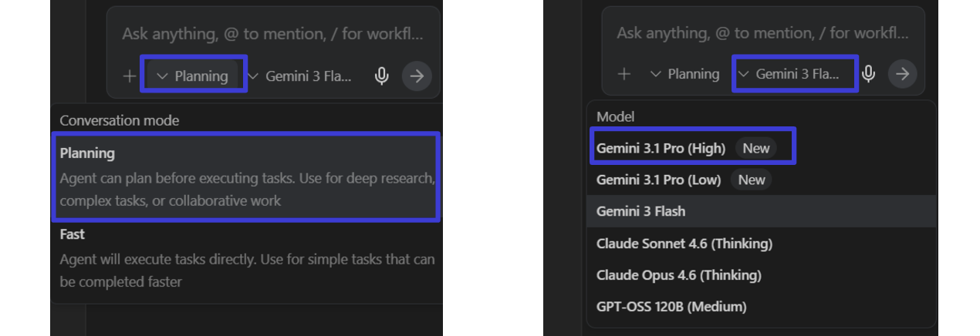The width and height of the screenshot is (980, 336).
Task: Open the highlighted Gemini 3 Fla... model dropdown
Action: point(796,74)
